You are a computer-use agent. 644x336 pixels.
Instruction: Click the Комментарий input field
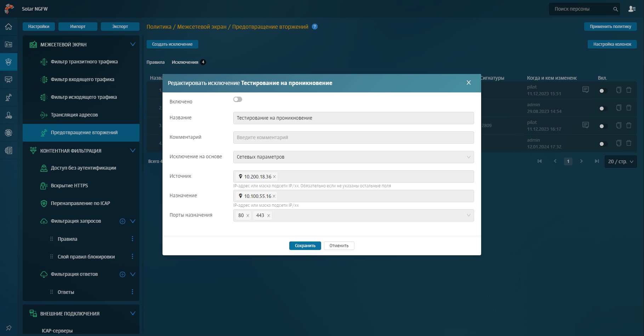pyautogui.click(x=353, y=138)
